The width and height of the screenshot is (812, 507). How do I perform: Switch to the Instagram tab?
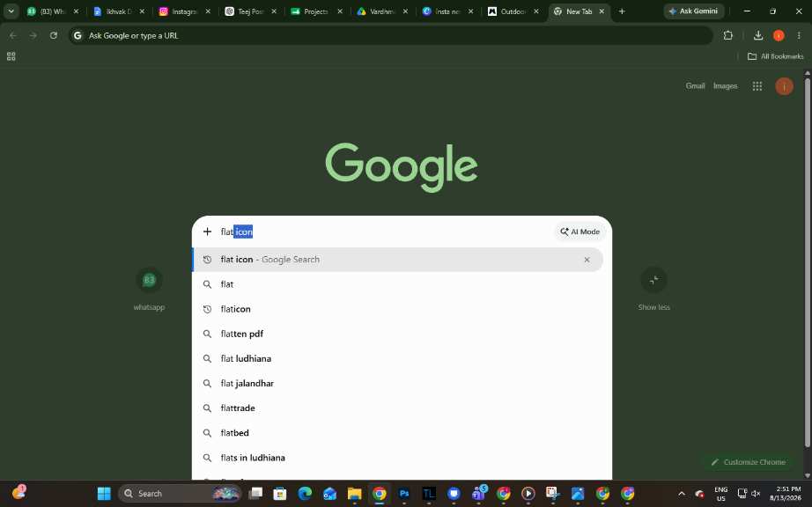[x=186, y=11]
